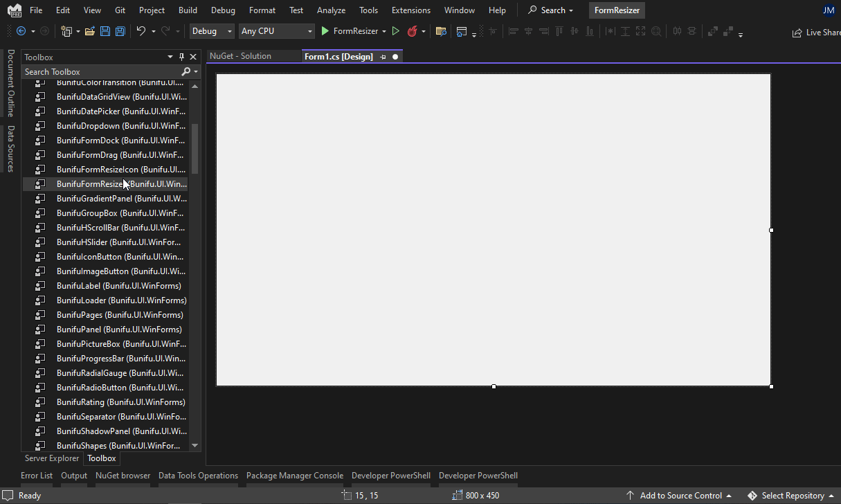Click the Align Tops layout icon
The image size is (841, 504).
pos(559,31)
